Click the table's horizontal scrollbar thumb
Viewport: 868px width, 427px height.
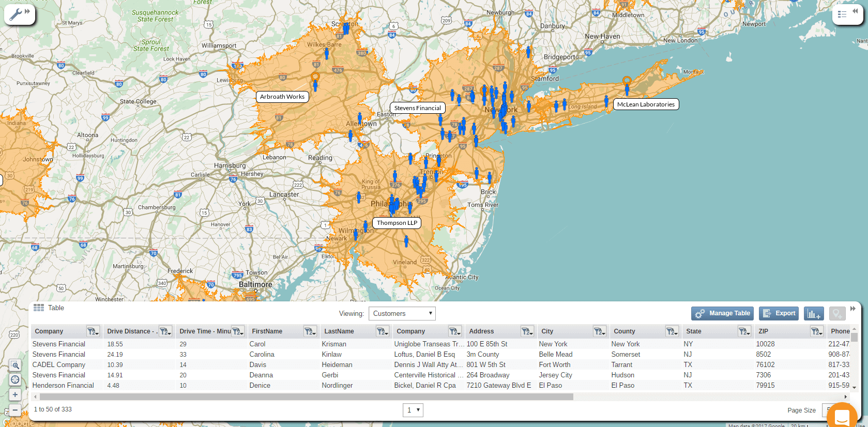tap(306, 396)
